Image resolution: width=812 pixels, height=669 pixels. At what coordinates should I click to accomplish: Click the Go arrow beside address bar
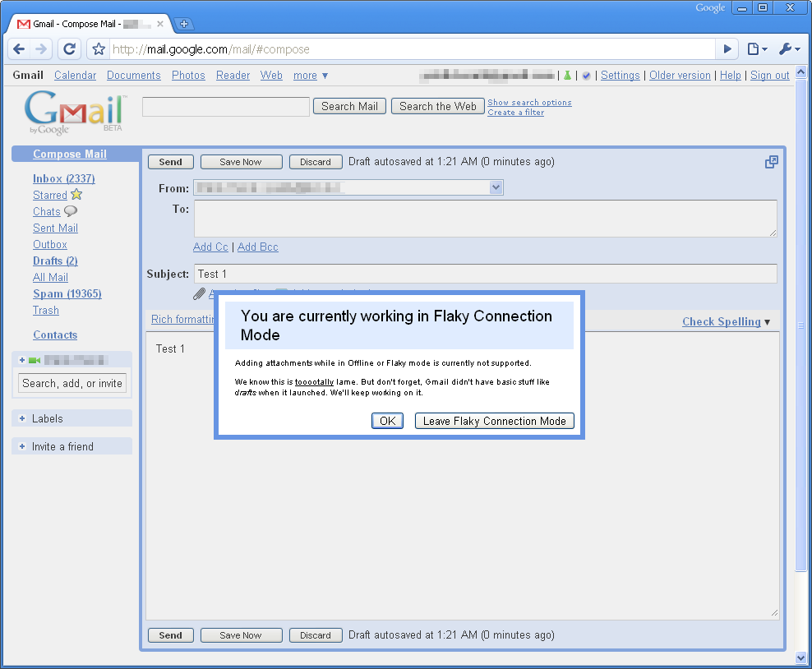tap(727, 49)
